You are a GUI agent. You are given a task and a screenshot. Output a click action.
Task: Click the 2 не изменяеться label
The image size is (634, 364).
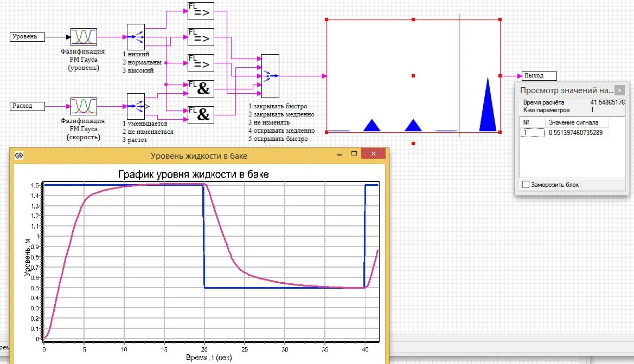point(148,132)
